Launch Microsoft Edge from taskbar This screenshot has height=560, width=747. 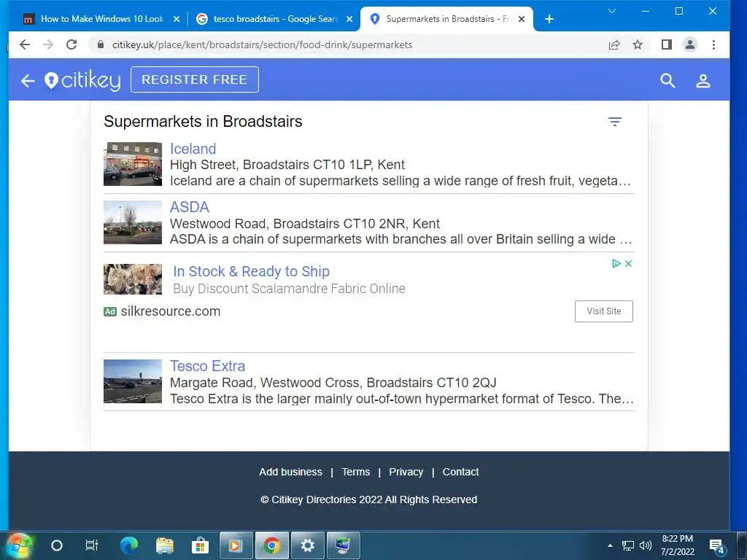pyautogui.click(x=128, y=545)
